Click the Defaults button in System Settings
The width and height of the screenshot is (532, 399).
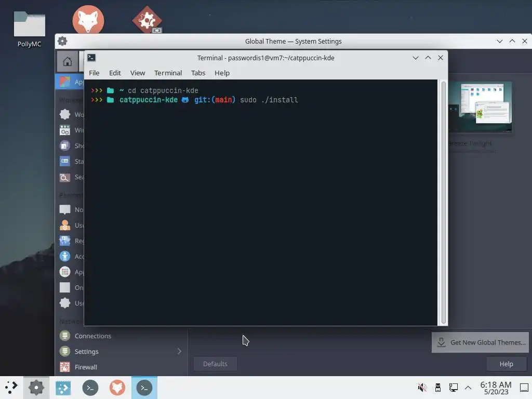tap(215, 364)
